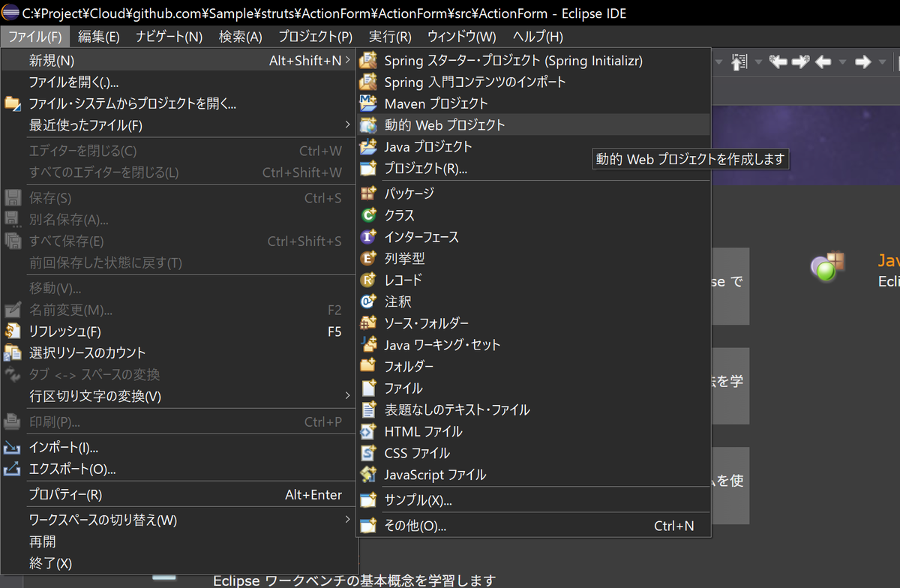The image size is (900, 588).
Task: Click ファイル・システムからプロジェクトを開く...
Action: [x=178, y=103]
